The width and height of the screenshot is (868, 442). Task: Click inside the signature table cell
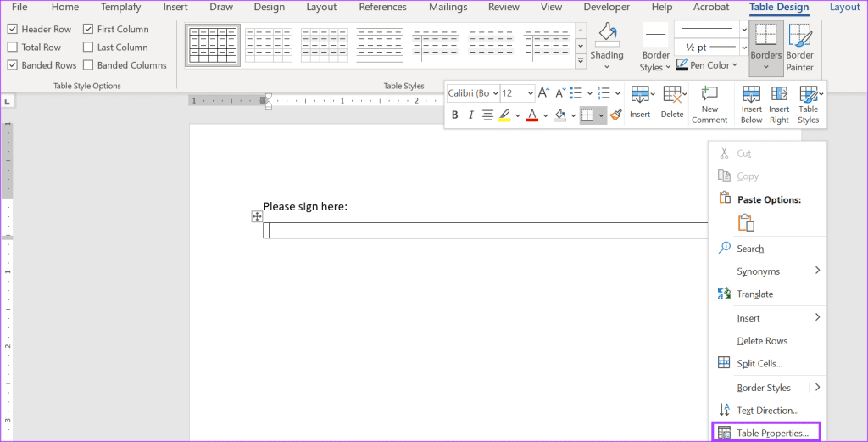coord(487,231)
